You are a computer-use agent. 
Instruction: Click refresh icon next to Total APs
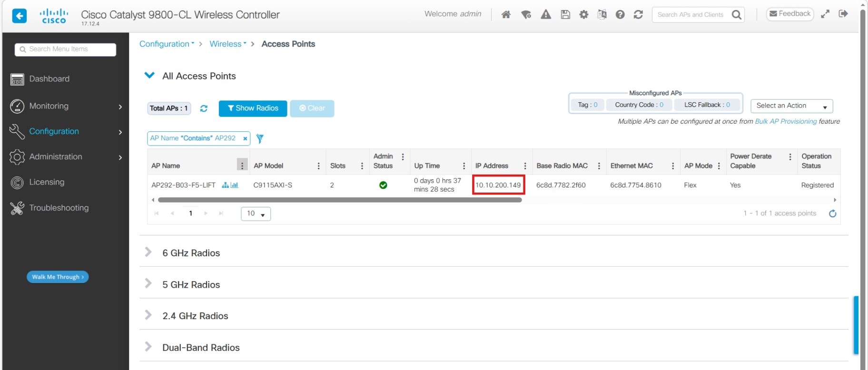coord(204,108)
